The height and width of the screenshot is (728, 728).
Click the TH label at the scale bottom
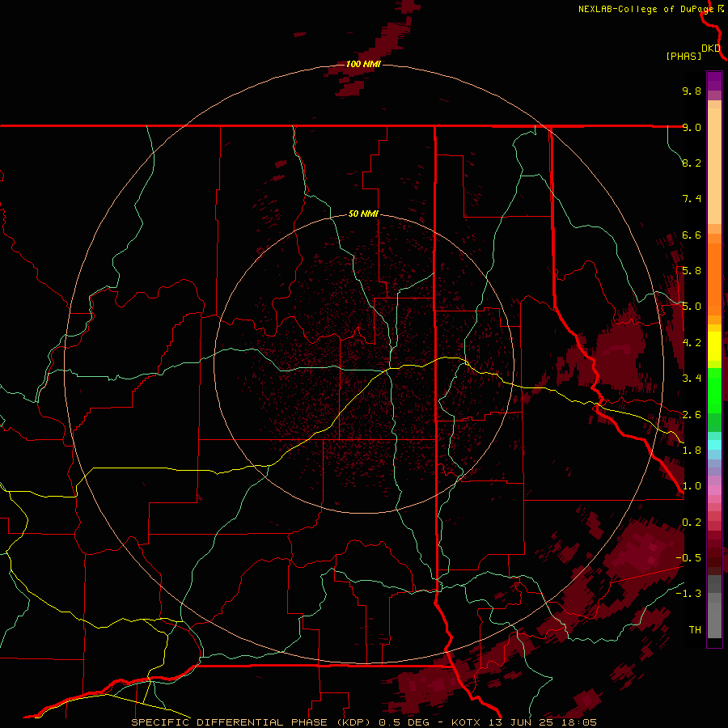pos(695,629)
